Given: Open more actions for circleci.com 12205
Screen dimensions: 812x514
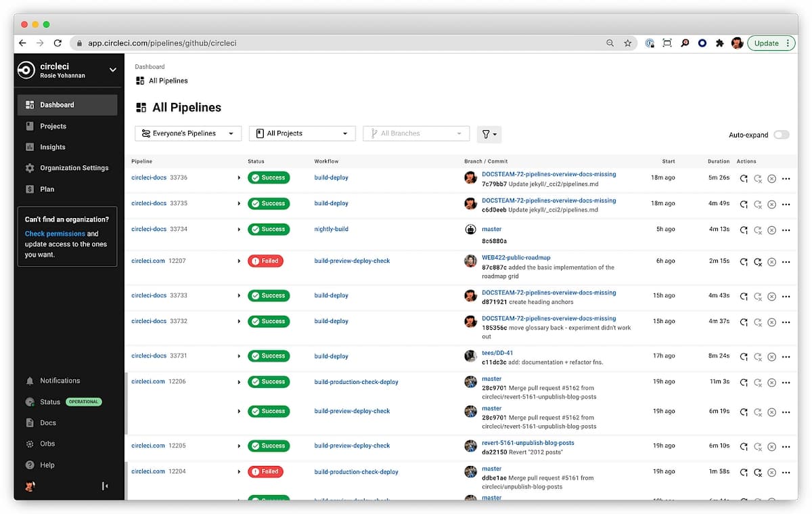Looking at the screenshot, I should [x=786, y=447].
